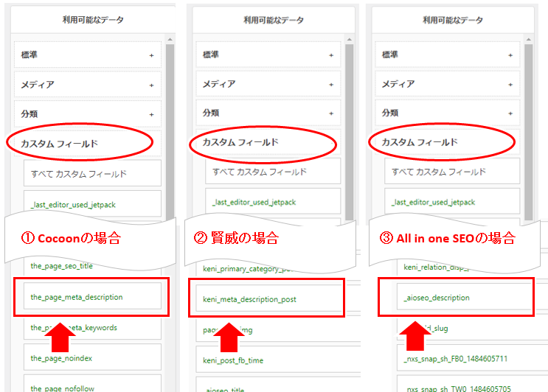
Task: Expand メディア plus icon in 賢威 panel
Action: [331, 85]
